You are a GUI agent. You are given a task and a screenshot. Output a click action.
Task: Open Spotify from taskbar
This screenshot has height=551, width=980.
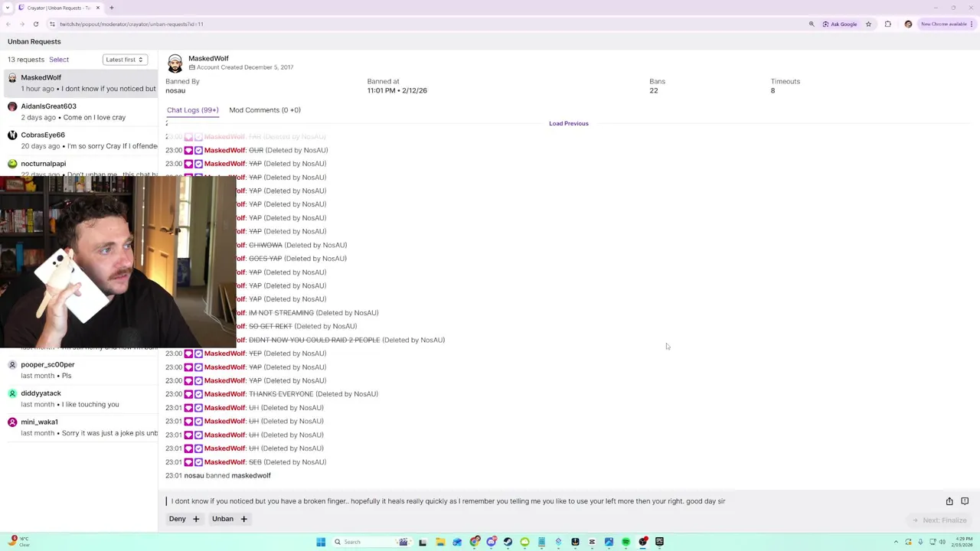[x=626, y=542]
